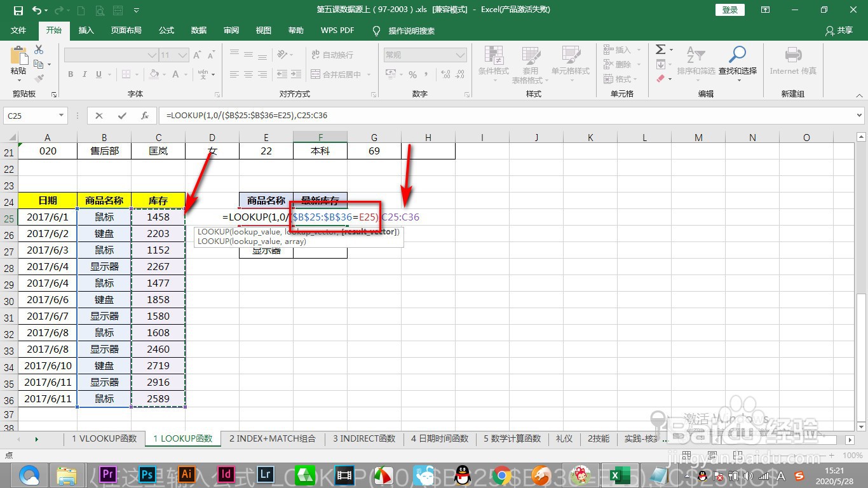Toggle Underline formatting
The width and height of the screenshot is (868, 488).
pyautogui.click(x=98, y=74)
